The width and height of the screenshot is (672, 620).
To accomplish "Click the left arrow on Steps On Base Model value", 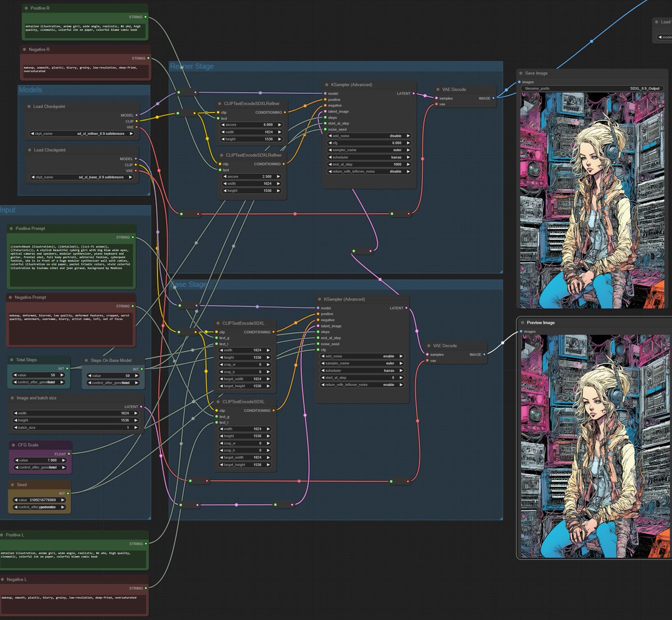I will (x=90, y=375).
